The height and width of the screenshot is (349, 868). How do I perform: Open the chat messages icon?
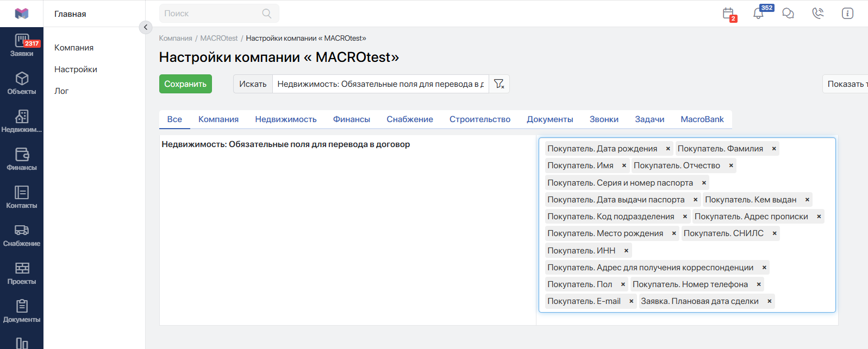coord(788,14)
